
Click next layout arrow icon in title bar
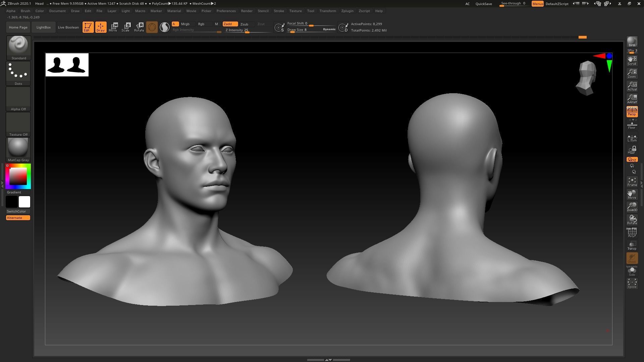pos(585,4)
